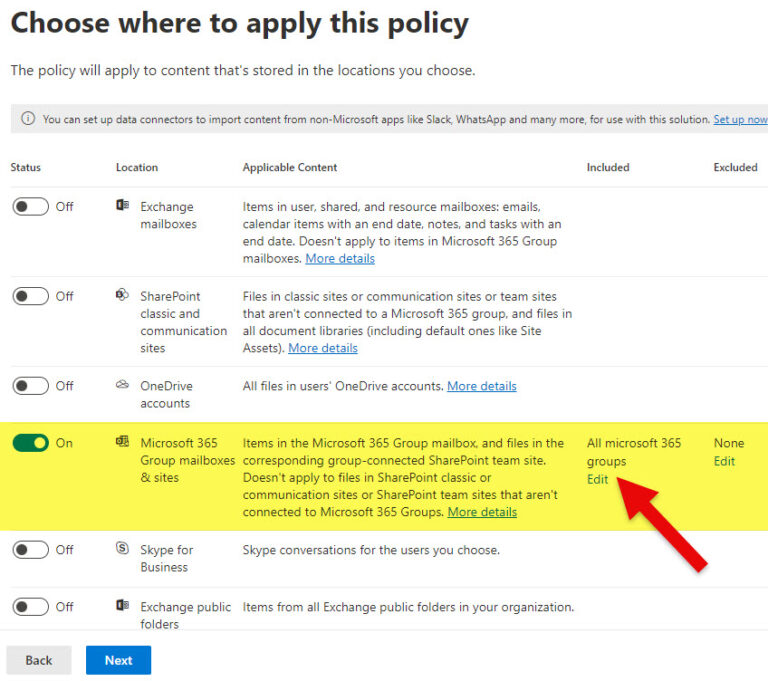This screenshot has width=768, height=681.
Task: Click 'All microsoft 365 groups' included value
Action: (x=634, y=452)
